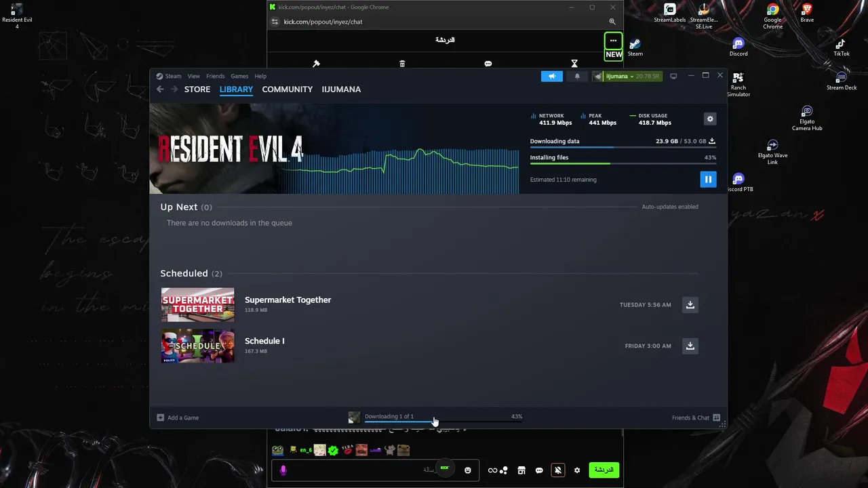Viewport: 868px width, 488px height.
Task: Open the Games menu
Action: (239, 76)
